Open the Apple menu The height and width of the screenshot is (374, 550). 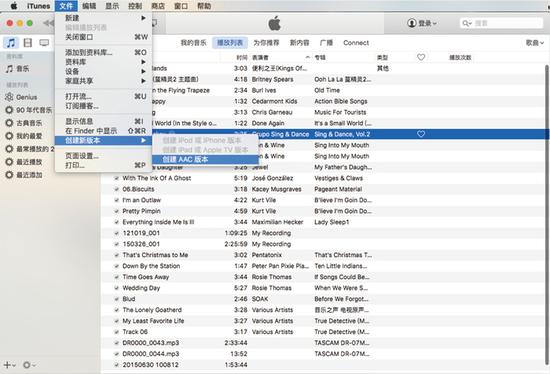coord(14,6)
